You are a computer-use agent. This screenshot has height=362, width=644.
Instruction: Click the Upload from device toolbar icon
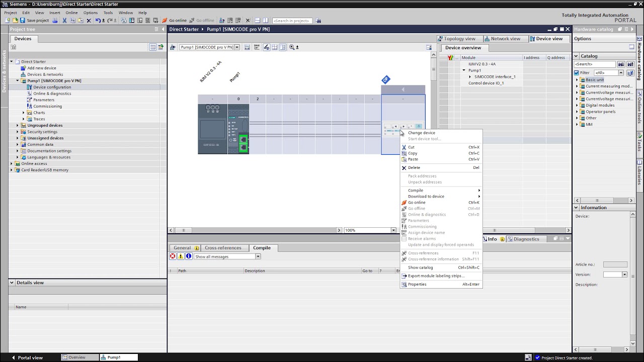140,21
